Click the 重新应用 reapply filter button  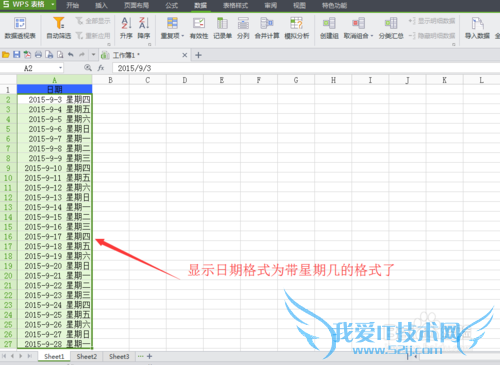tap(93, 35)
